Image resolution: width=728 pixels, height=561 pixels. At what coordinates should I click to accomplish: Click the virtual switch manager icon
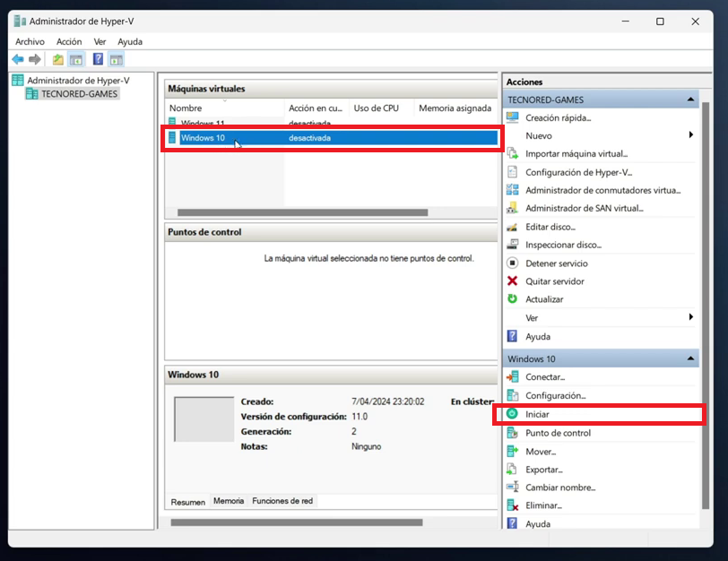513,190
